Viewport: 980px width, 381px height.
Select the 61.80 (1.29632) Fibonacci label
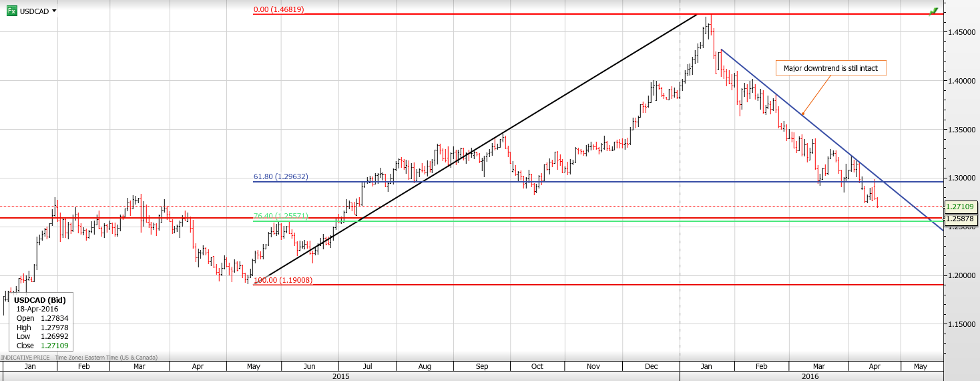click(280, 177)
